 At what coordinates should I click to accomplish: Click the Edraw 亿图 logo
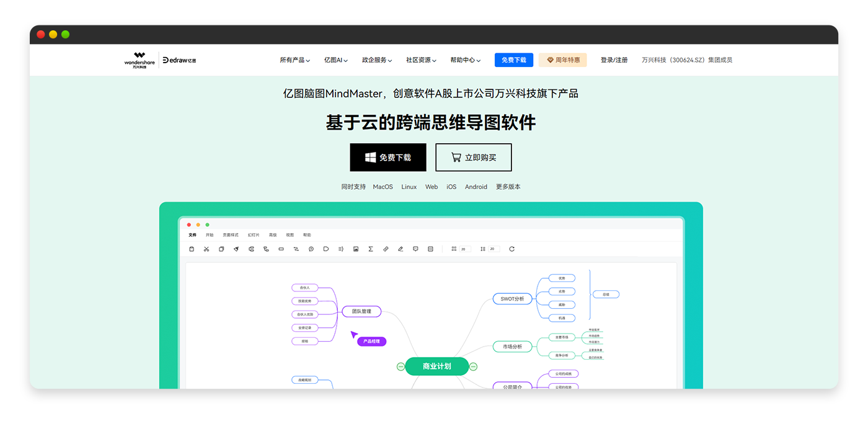[x=179, y=60]
